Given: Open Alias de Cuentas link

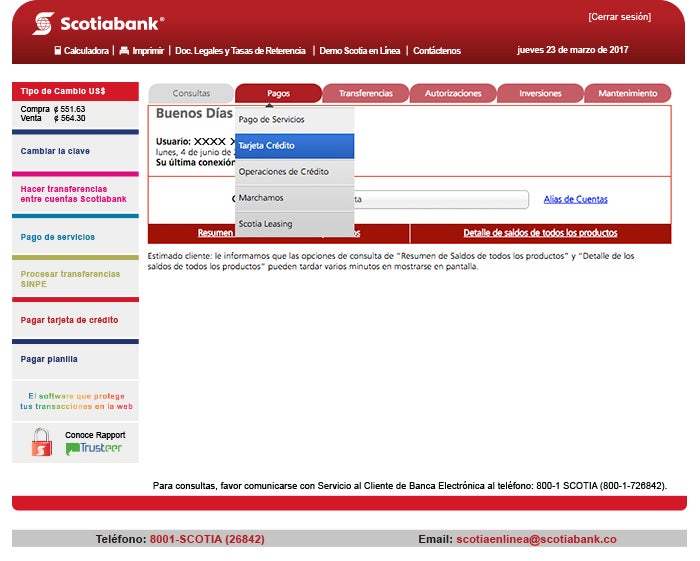Looking at the screenshot, I should click(575, 199).
